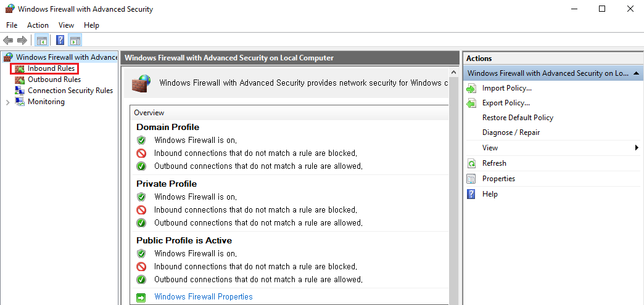Toggle Show/Hide Action Pane toolbar icon
The image size is (644, 305).
(75, 41)
